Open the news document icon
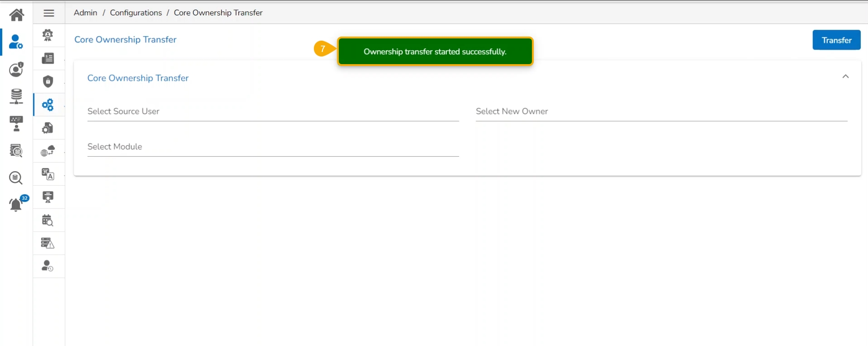 tap(48, 58)
